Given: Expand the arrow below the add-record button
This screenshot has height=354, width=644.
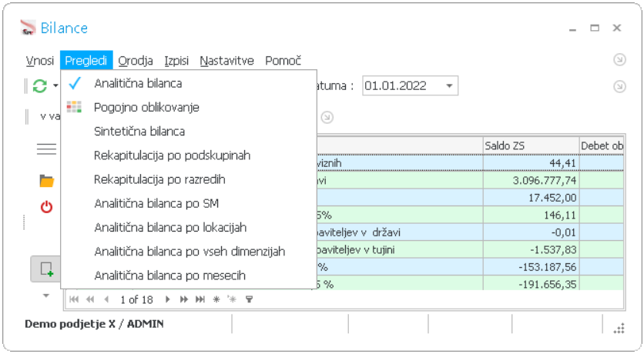Looking at the screenshot, I should pyautogui.click(x=46, y=296).
